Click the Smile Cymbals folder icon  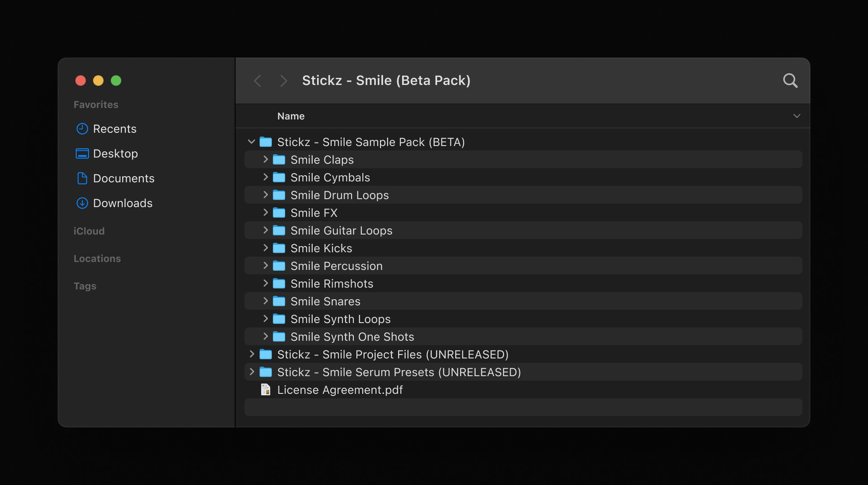279,177
